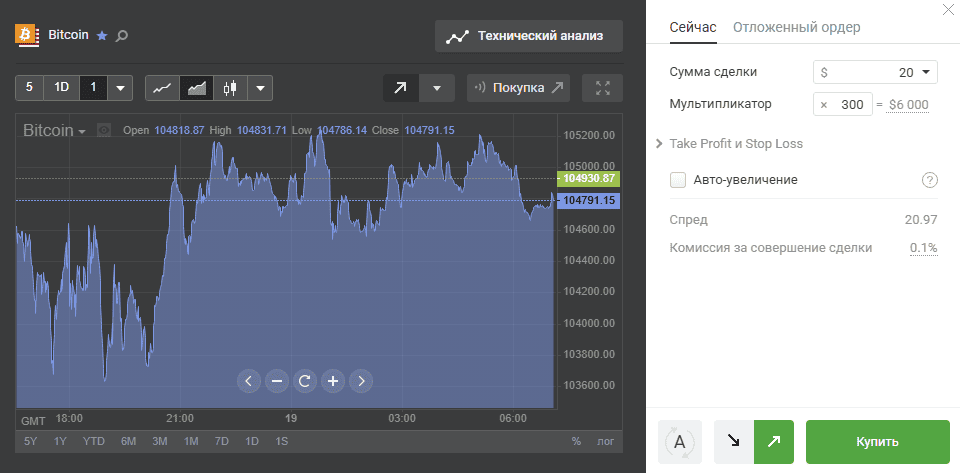Select the 6M range
This screenshot has height=473, width=960.
pyautogui.click(x=128, y=441)
